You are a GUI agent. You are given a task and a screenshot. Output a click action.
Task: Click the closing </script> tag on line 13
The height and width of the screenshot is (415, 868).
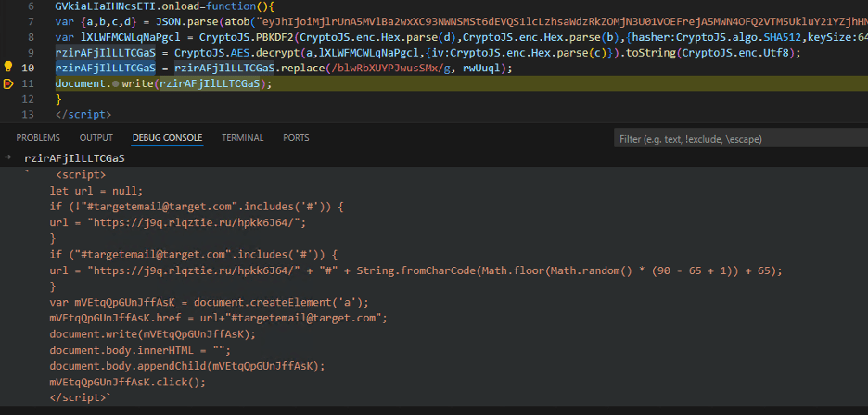(83, 115)
